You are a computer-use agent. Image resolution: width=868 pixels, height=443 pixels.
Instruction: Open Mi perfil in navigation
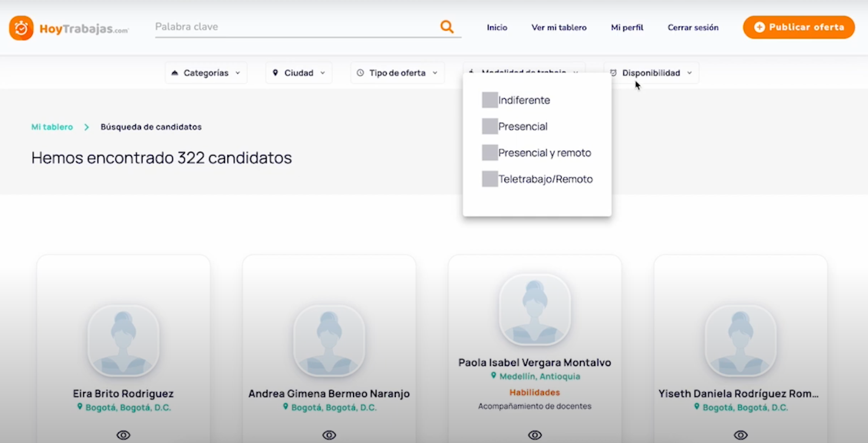(x=627, y=27)
